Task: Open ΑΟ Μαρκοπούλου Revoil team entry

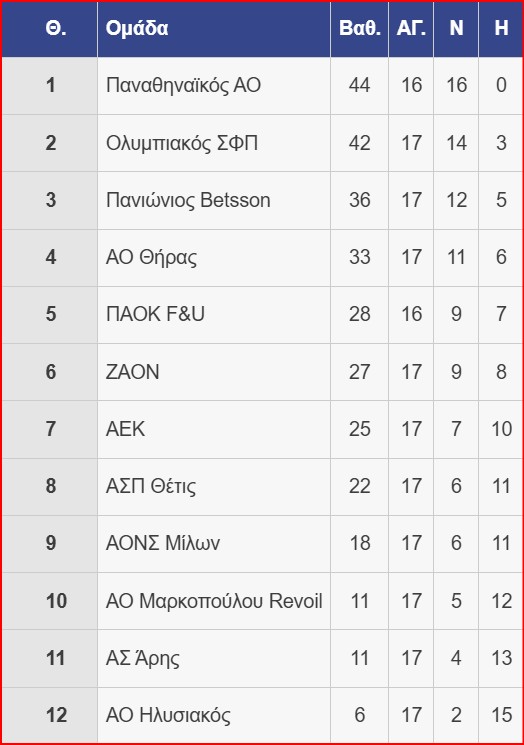Action: [x=214, y=601]
